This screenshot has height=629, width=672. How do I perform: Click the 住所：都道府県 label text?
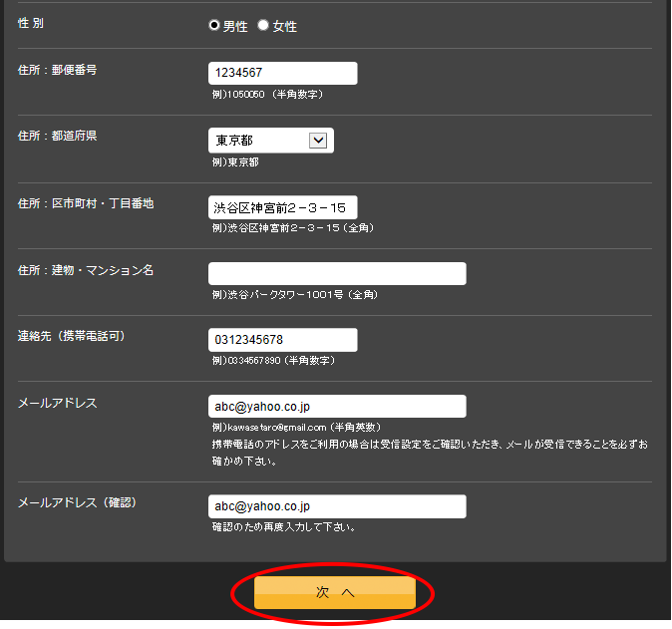[x=57, y=137]
